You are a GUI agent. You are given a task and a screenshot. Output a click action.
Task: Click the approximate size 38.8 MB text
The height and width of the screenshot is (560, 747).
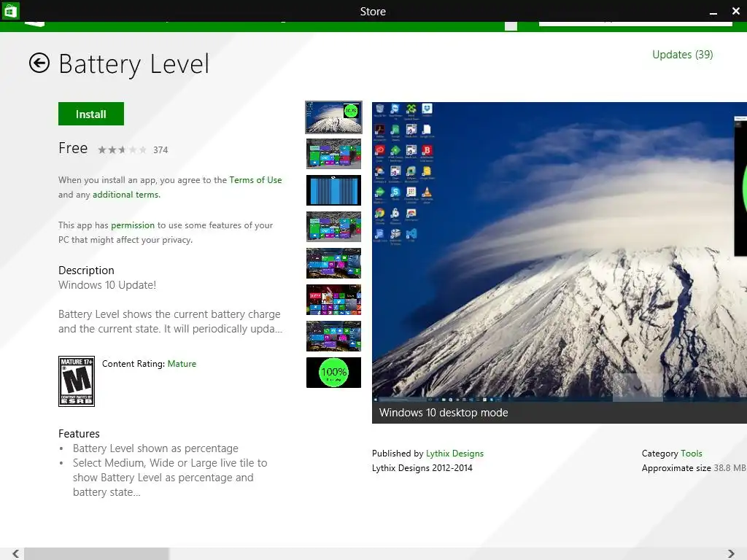694,468
